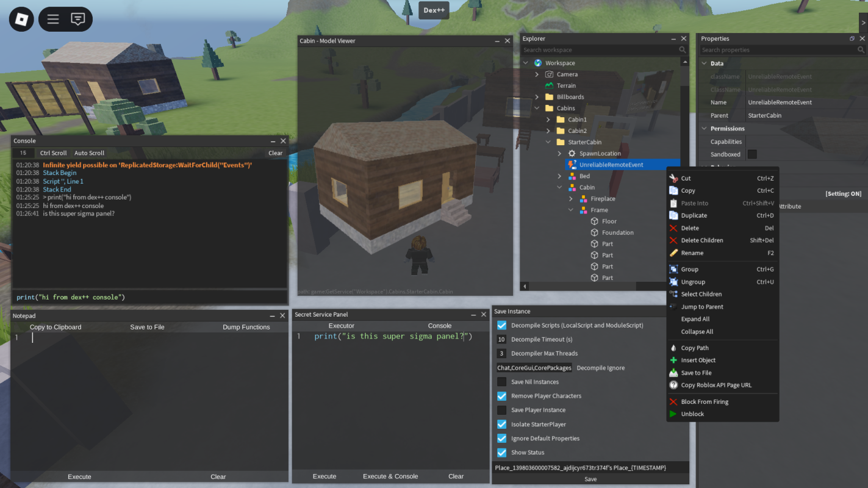868x488 pixels.
Task: Select Jump to Parent menu entry
Action: click(x=723, y=307)
